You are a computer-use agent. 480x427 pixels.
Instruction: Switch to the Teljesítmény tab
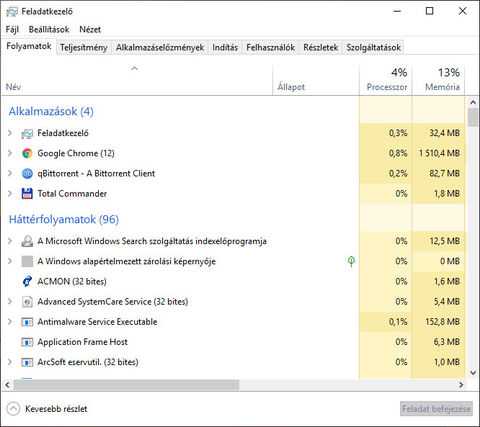click(x=84, y=48)
